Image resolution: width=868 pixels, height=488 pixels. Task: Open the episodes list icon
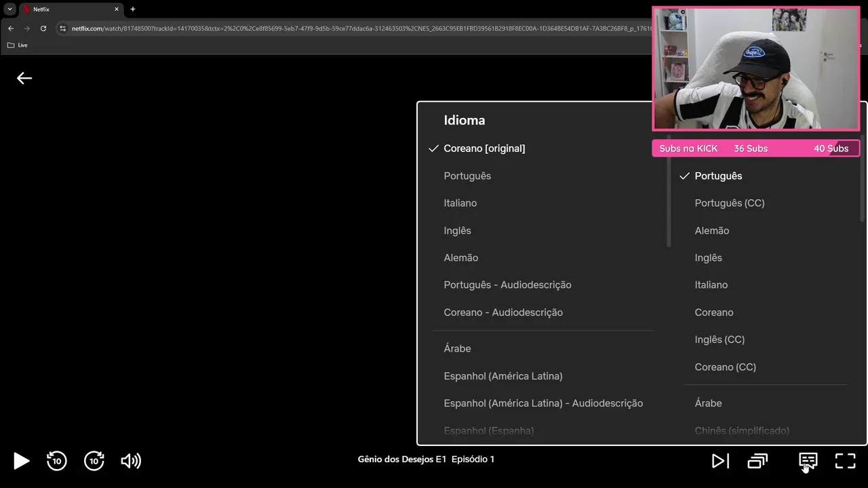[x=757, y=461]
